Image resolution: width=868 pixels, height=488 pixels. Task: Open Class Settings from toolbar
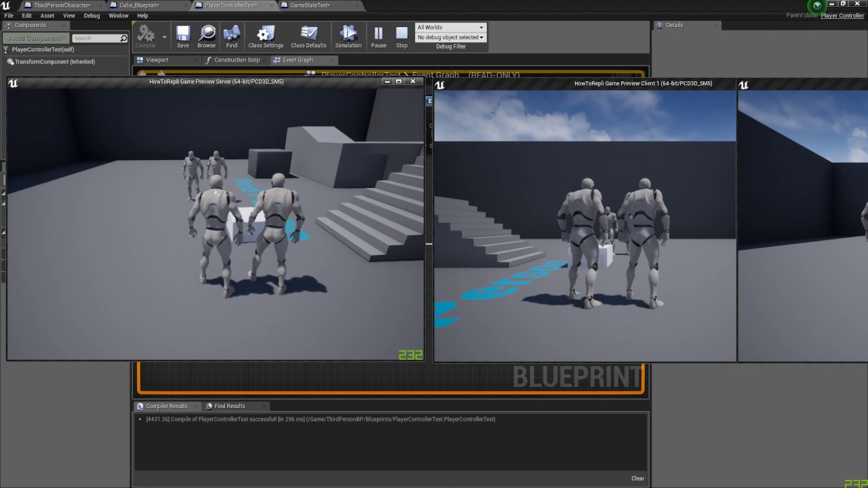click(266, 36)
